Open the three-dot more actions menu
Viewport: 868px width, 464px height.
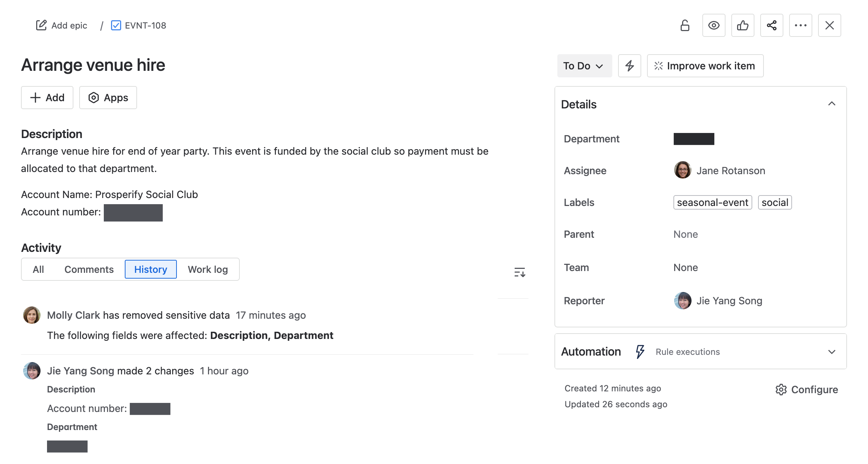click(800, 26)
